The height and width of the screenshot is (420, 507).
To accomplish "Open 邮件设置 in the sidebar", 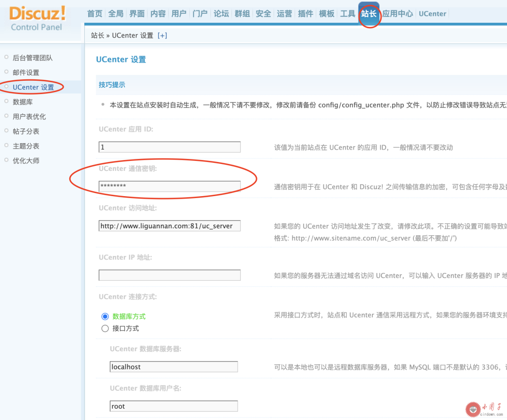I will tap(26, 72).
